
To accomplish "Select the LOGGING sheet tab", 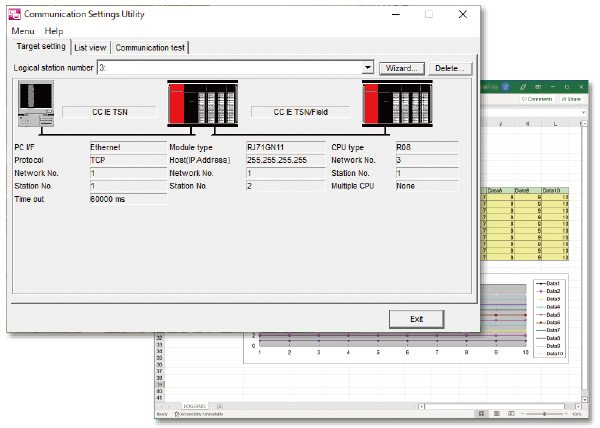I will (194, 406).
